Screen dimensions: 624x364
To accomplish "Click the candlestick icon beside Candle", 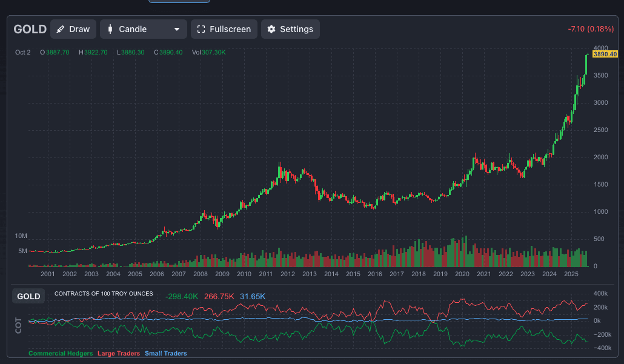I will tap(110, 29).
